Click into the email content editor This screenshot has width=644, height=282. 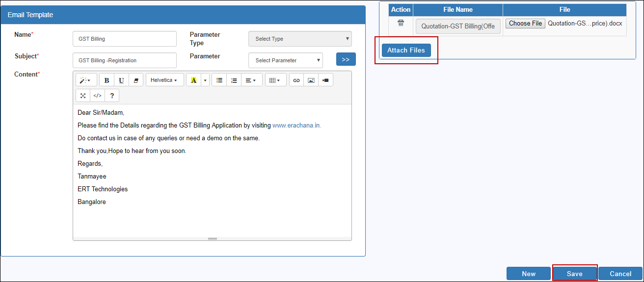coord(212,171)
